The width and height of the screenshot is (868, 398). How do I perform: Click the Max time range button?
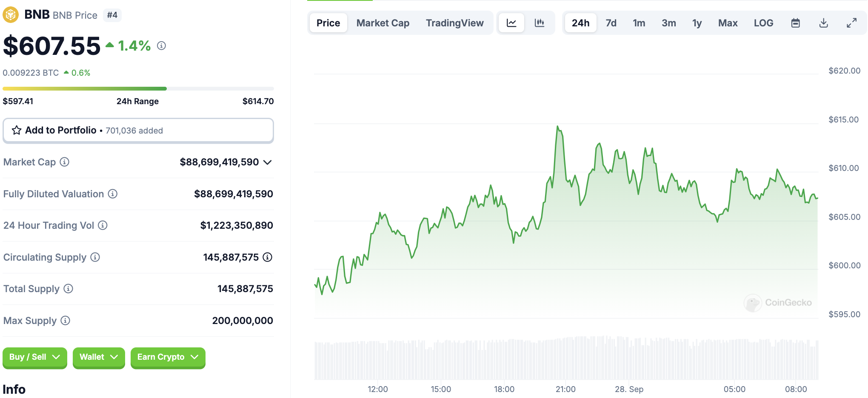tap(728, 23)
